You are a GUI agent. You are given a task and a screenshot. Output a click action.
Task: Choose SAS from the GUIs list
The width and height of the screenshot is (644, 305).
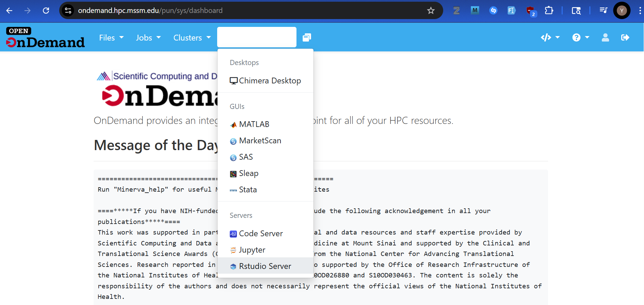(265, 157)
